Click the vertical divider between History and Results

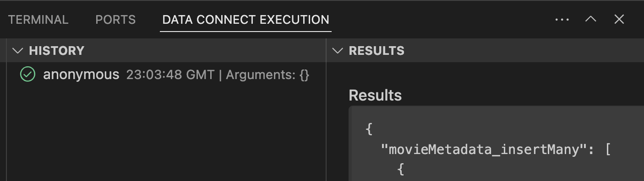click(326, 110)
